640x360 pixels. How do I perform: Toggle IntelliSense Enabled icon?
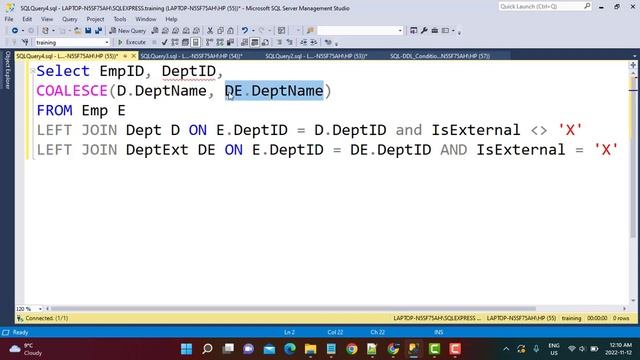coord(196,42)
